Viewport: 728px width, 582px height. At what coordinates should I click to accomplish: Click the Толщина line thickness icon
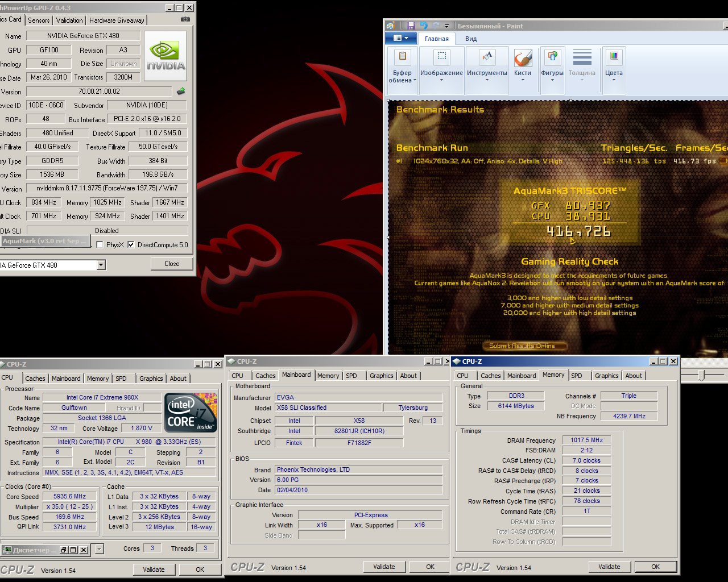[x=582, y=57]
